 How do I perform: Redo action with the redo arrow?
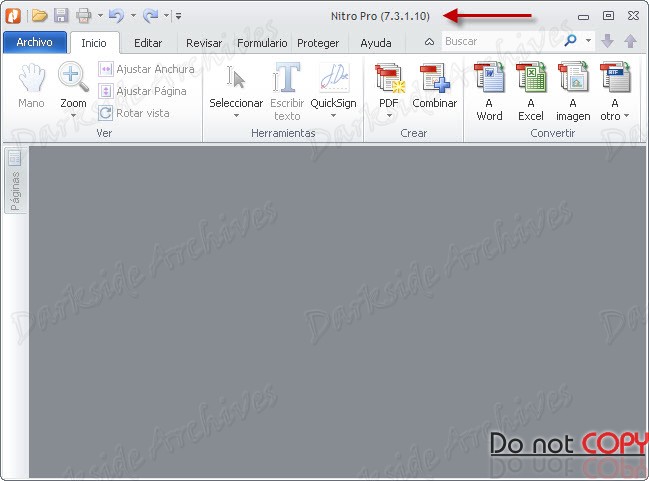(x=150, y=16)
